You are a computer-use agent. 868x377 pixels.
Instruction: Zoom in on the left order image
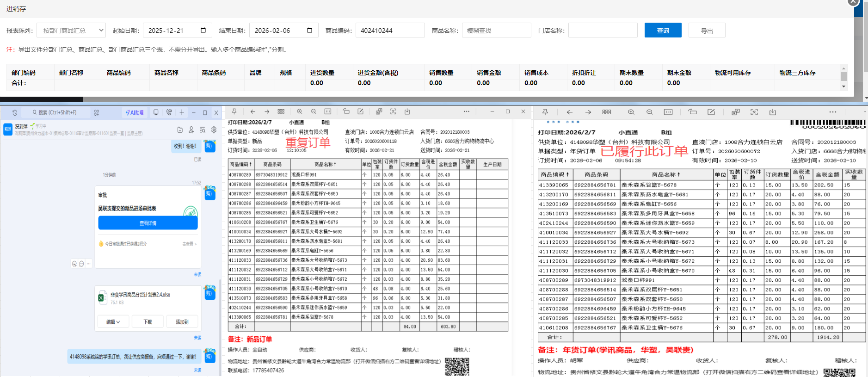pyautogui.click(x=300, y=111)
